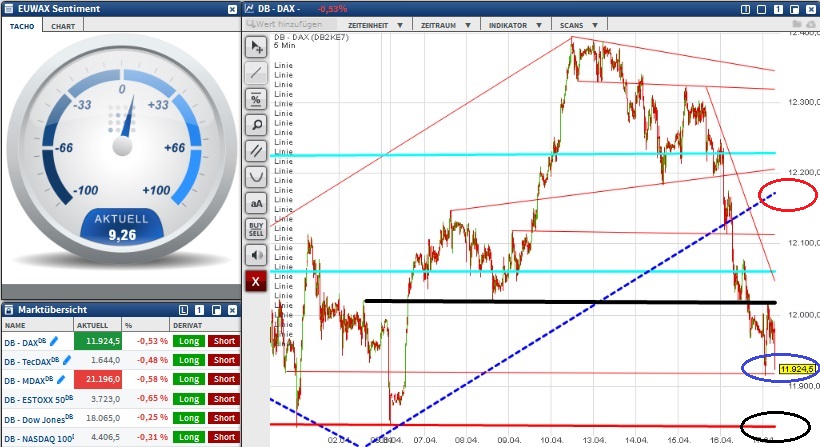Viewport: 820px width, 447px height.
Task: Click the detach window icon in Marktübersicht
Action: tap(217, 310)
